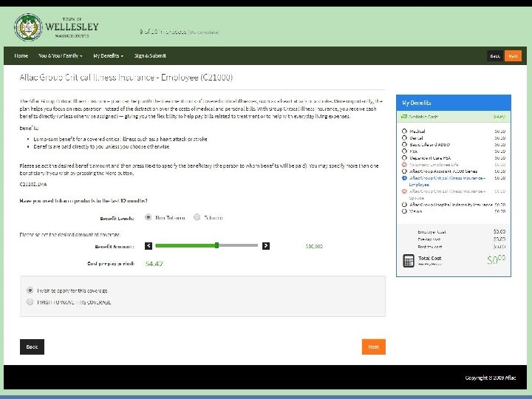Open Aflac Group Hospital Indemnity Insurance link
Screen dimensions: 532x399
pyautogui.click(x=451, y=205)
